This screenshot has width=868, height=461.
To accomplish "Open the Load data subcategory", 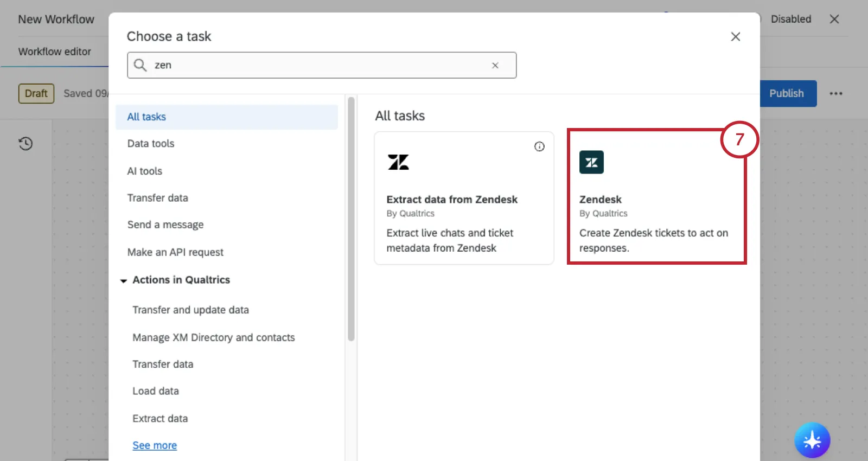I will pos(156,391).
